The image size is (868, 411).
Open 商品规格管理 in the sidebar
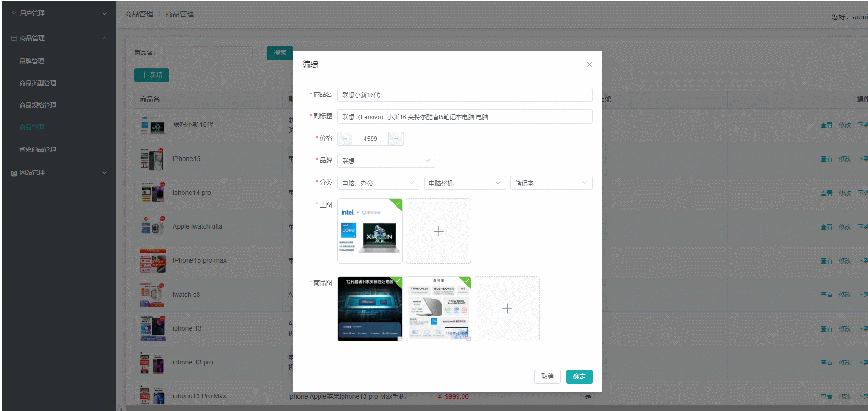38,105
